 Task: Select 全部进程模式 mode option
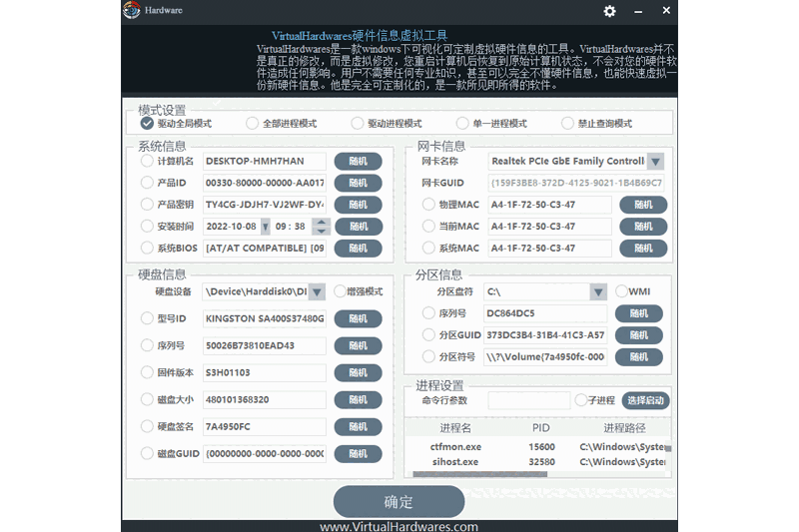(253, 124)
